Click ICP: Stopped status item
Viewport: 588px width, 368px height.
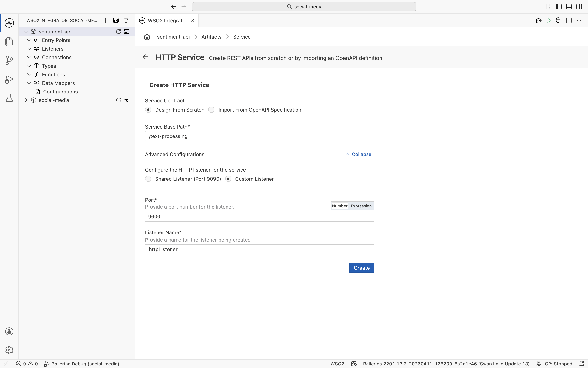coord(554,364)
